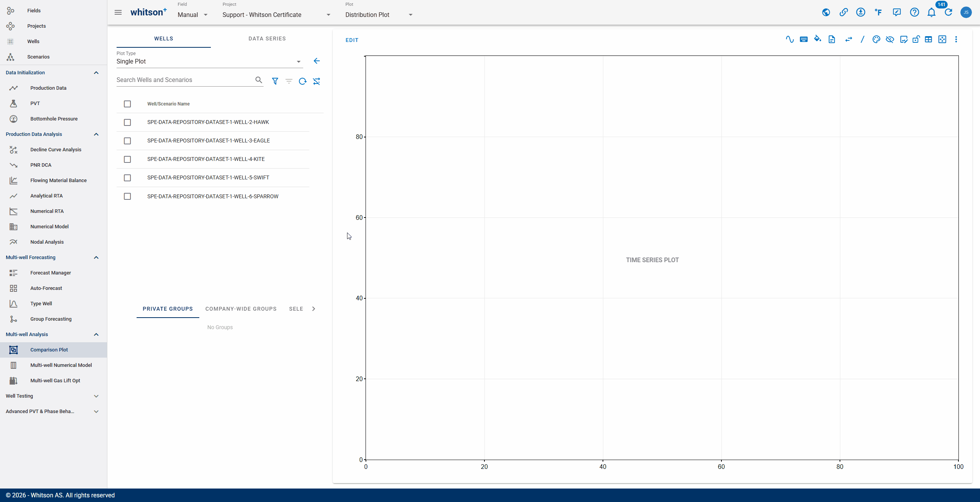
Task: Select the PRIVATE GROUPS tab
Action: click(168, 309)
